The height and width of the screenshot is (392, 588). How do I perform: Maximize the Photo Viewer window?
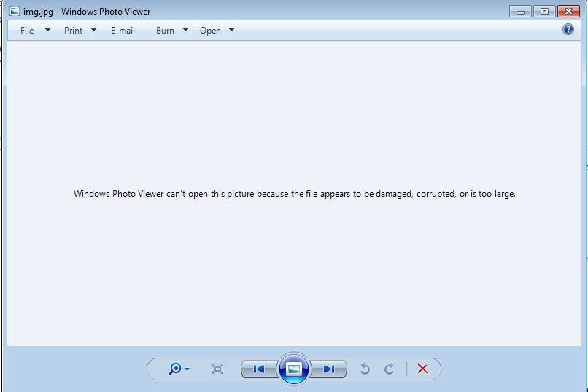point(544,12)
